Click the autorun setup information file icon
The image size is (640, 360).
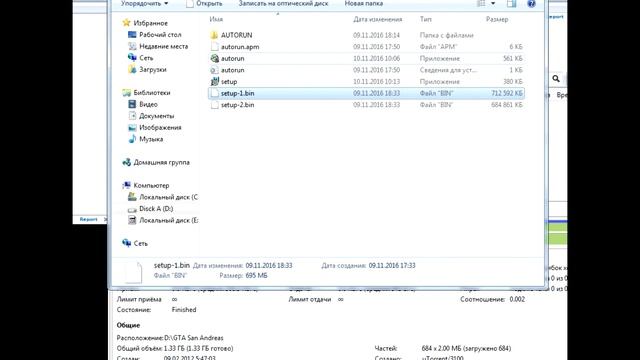coord(214,70)
